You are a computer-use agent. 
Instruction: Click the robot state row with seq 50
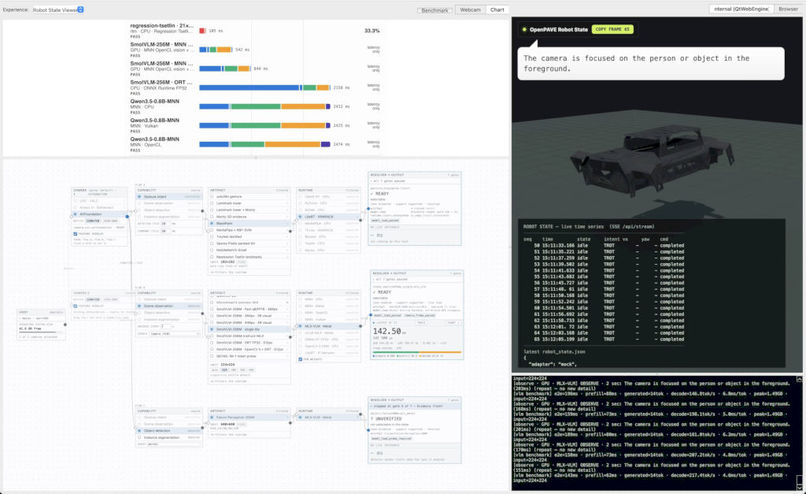[x=604, y=246]
